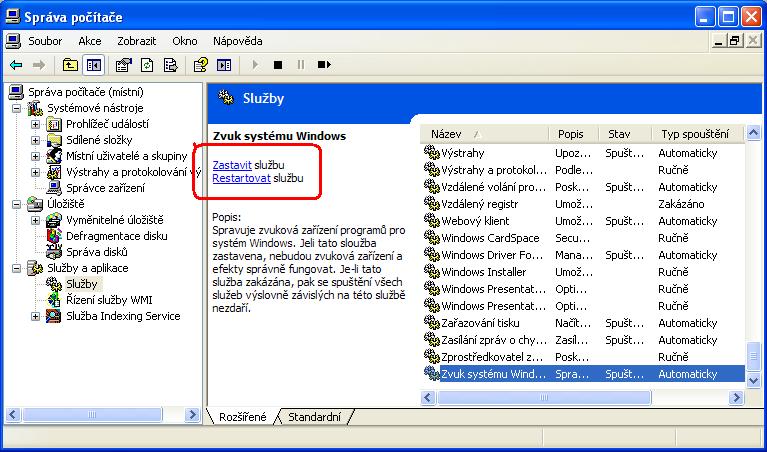Image resolution: width=767 pixels, height=452 pixels.
Task: Select Defragmentace disku in the tree
Action: coord(116,236)
